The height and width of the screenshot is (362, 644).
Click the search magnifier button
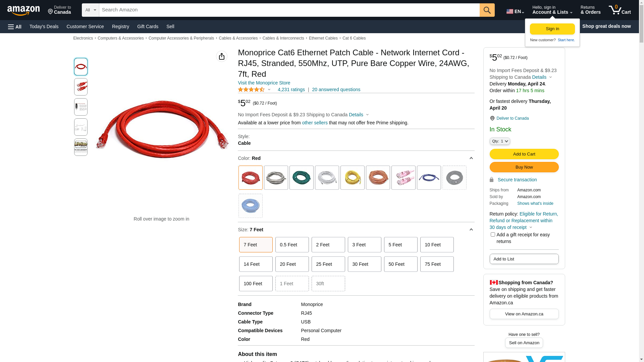(487, 10)
